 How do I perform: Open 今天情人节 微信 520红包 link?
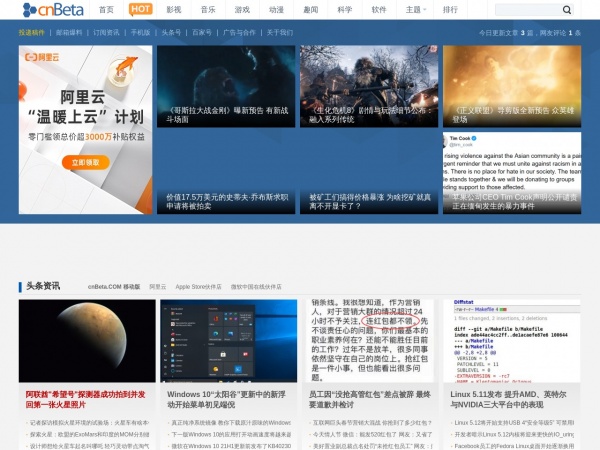[372, 434]
